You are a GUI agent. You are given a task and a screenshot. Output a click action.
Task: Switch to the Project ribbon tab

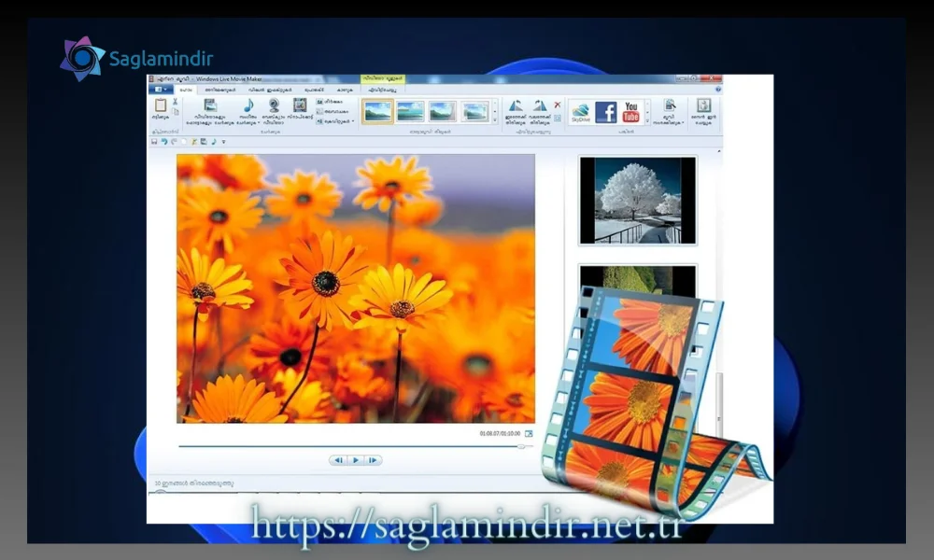coord(314,90)
